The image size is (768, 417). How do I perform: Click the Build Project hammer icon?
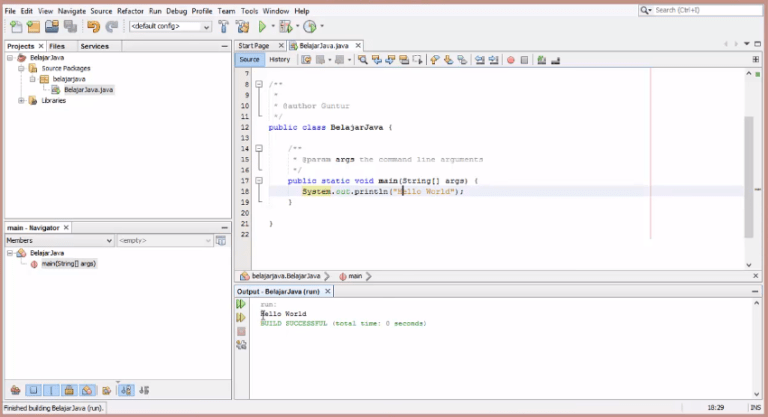[224, 27]
